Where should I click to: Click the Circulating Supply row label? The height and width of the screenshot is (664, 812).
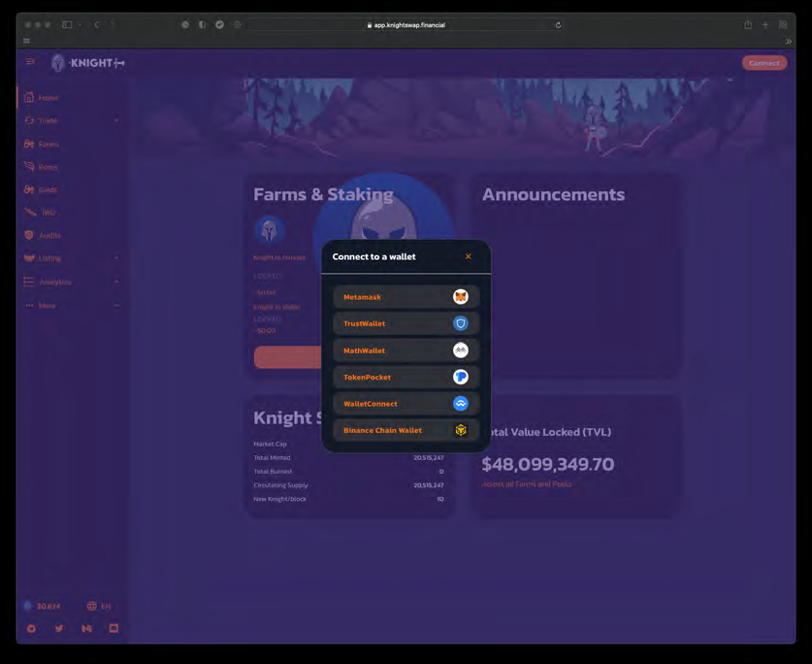(x=280, y=485)
